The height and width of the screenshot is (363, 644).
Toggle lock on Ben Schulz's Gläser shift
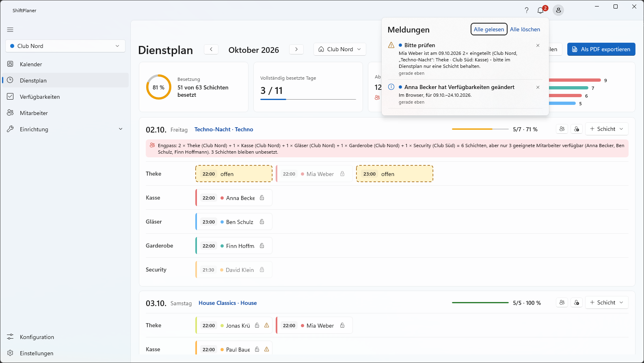[262, 222]
